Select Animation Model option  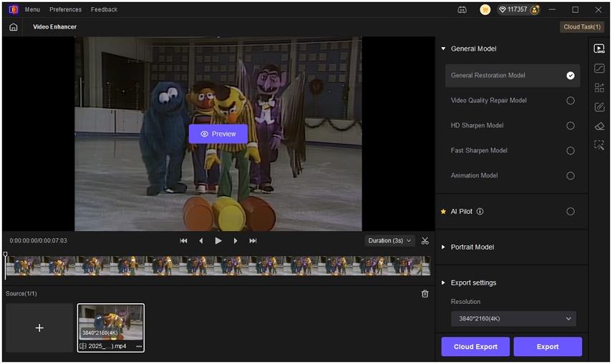tap(513, 175)
